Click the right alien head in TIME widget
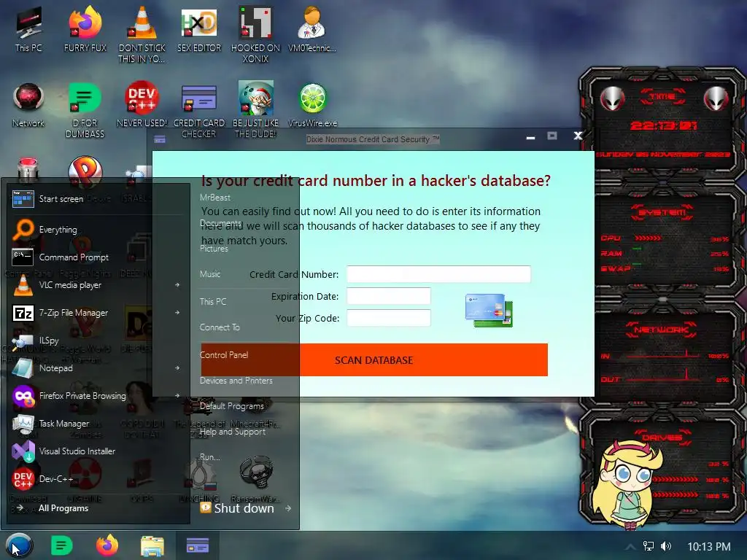747x560 pixels. pos(716,98)
